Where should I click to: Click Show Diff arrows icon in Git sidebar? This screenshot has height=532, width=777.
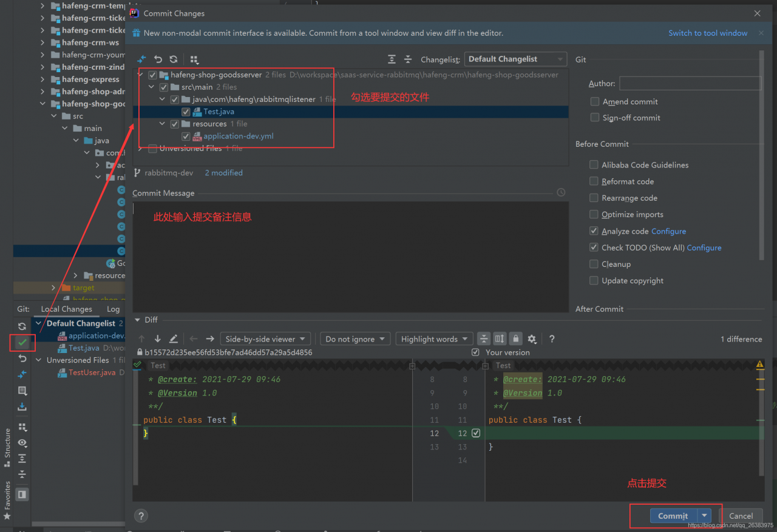pos(22,374)
